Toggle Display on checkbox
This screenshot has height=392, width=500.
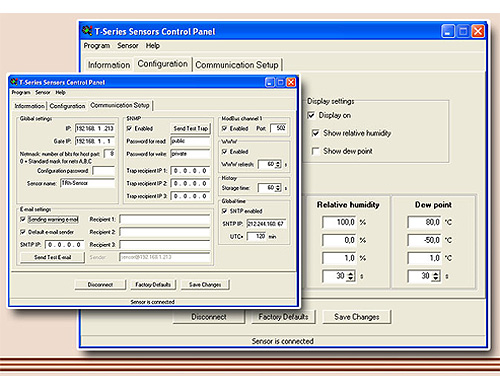tap(311, 115)
